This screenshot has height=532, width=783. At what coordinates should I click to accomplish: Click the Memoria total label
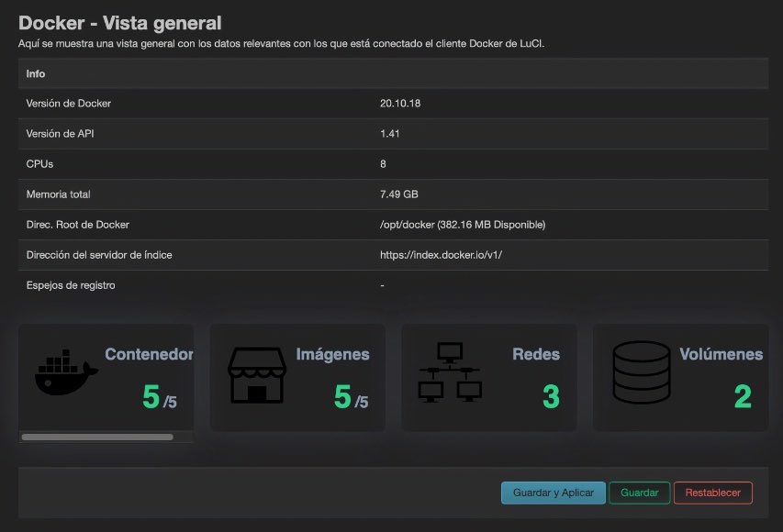tap(58, 194)
